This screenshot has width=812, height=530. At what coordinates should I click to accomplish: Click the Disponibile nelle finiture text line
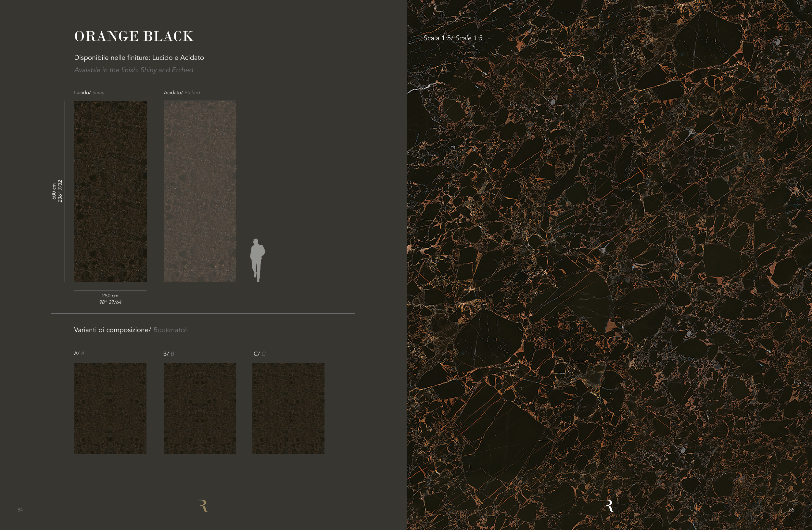click(x=139, y=58)
